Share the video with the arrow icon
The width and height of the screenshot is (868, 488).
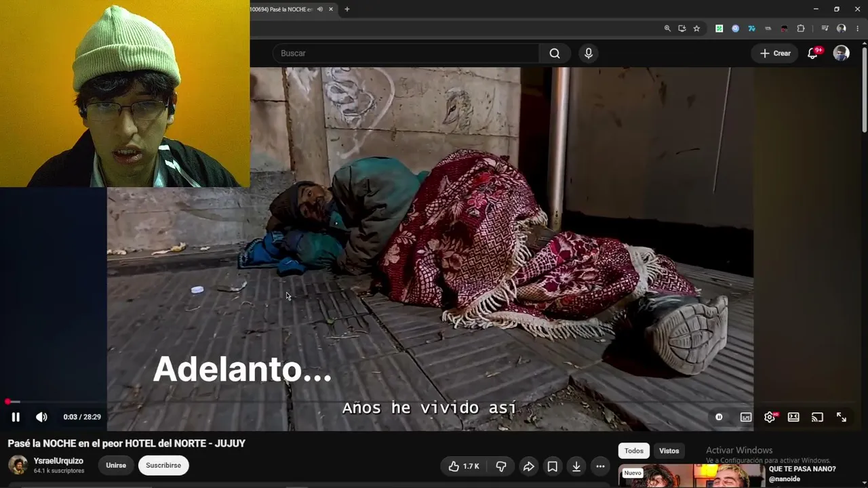[x=528, y=466]
